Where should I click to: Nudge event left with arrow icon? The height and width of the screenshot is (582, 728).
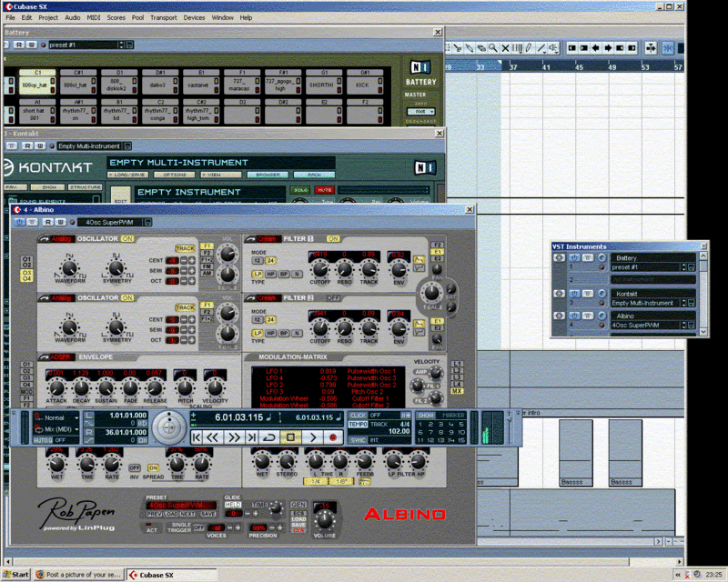[x=596, y=48]
